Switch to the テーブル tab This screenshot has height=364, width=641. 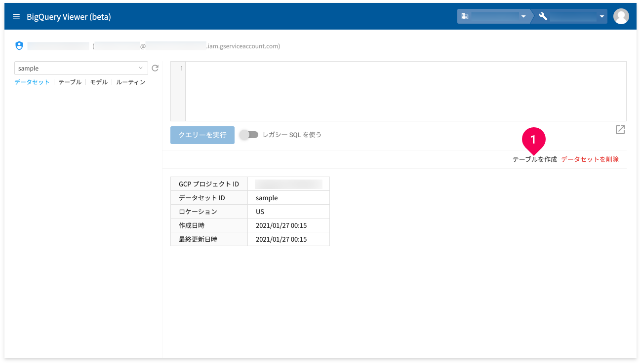coord(70,82)
